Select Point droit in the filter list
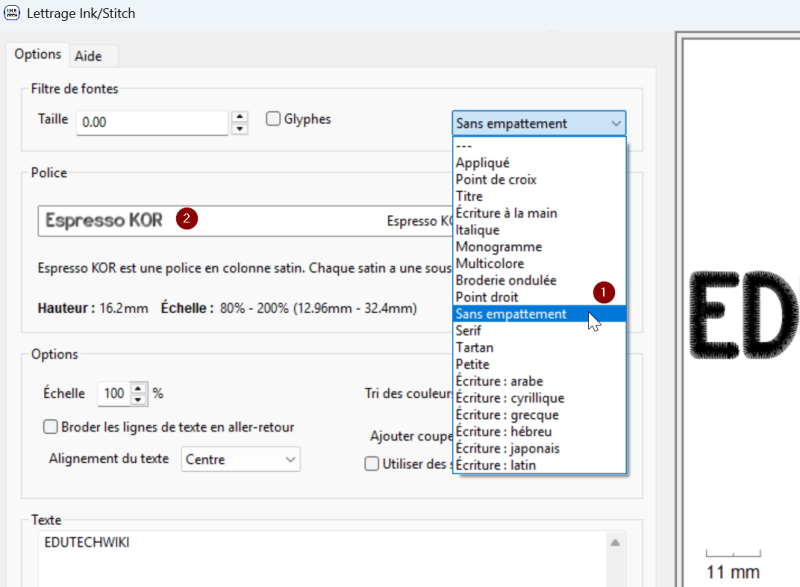This screenshot has height=587, width=800. [539, 297]
